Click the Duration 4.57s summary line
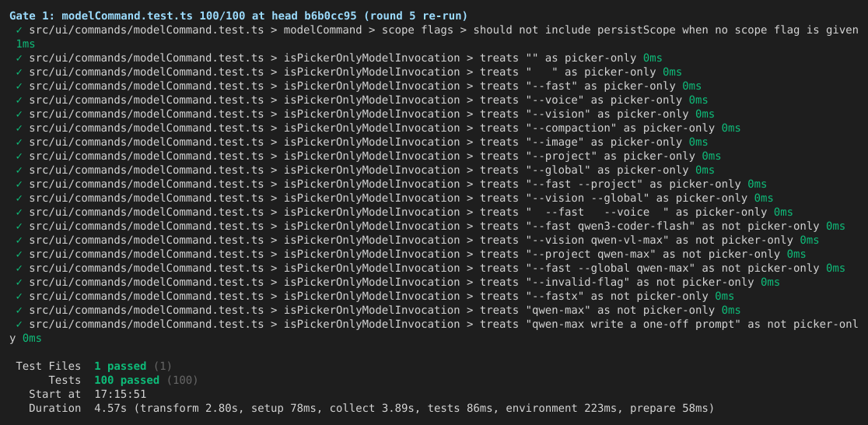The width and height of the screenshot is (868, 425). pos(372,409)
